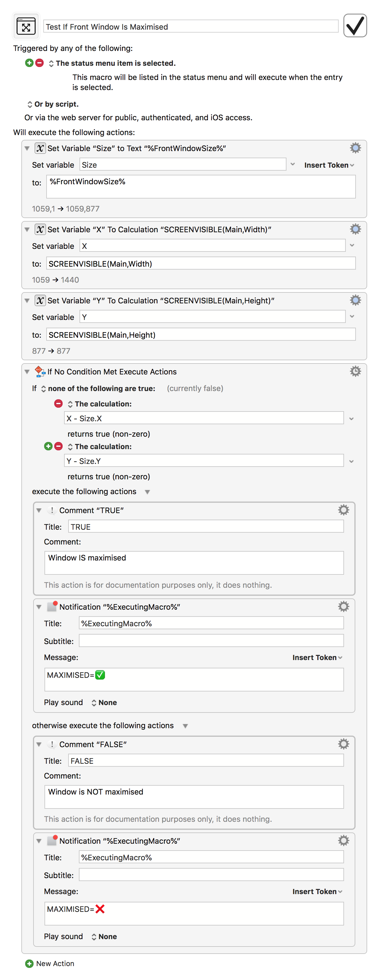379x980 pixels.
Task: Open gear menu for If No Condition Met action
Action: pyautogui.click(x=355, y=371)
